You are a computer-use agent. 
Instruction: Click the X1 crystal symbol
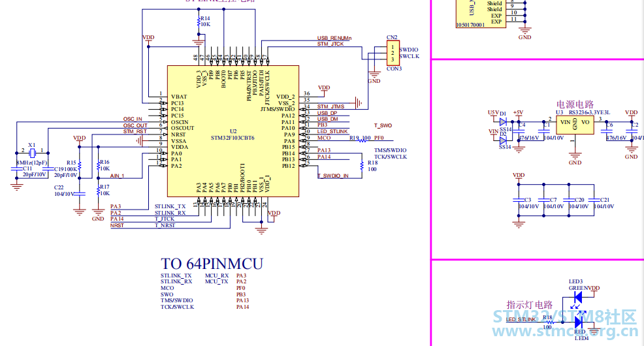pos(33,153)
